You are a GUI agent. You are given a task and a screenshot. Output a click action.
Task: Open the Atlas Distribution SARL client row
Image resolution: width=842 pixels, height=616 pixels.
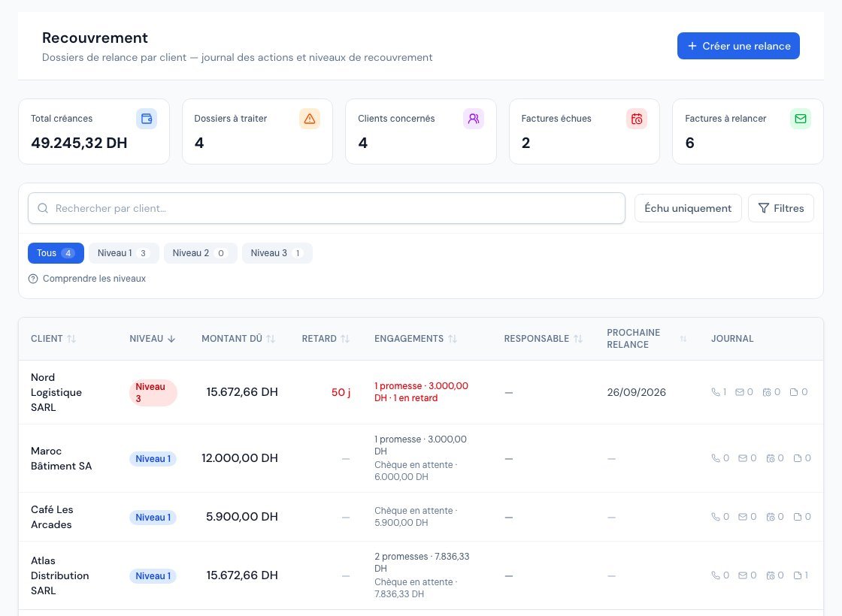pyautogui.click(x=421, y=575)
